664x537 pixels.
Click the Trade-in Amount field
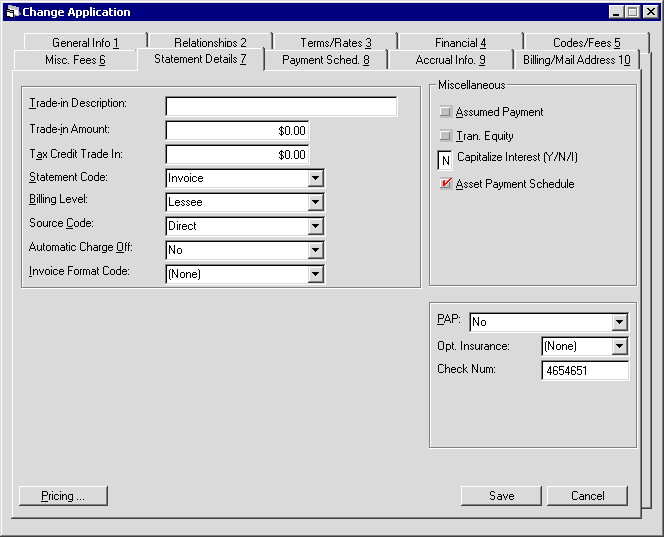coord(237,130)
